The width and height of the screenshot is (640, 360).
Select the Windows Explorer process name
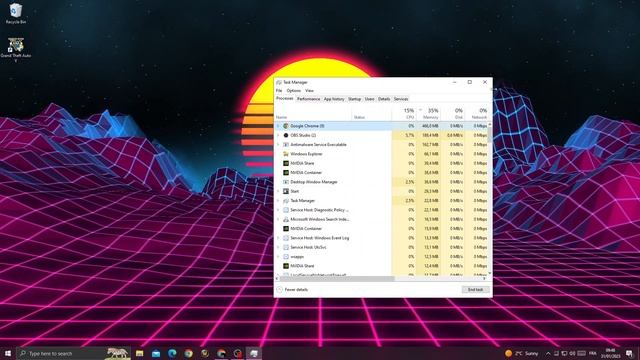pyautogui.click(x=306, y=154)
